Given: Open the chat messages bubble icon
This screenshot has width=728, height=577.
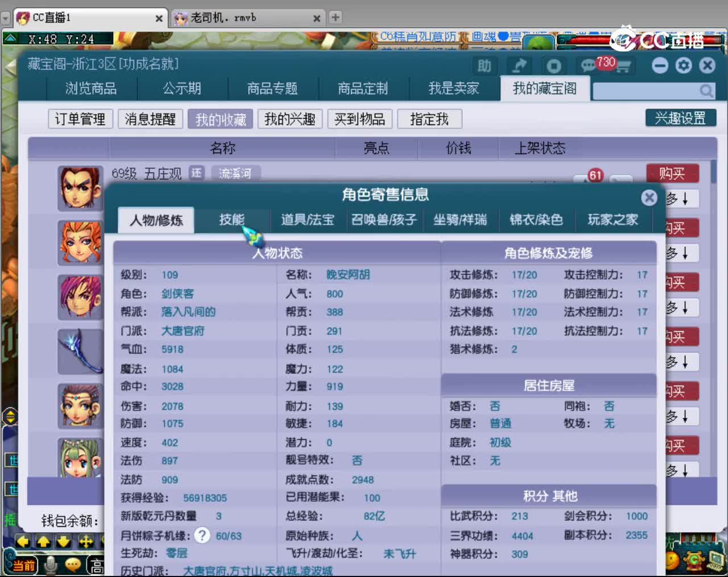Looking at the screenshot, I should 589,65.
